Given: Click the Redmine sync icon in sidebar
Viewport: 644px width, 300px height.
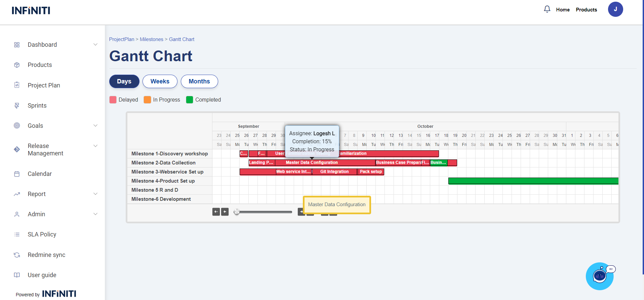Looking at the screenshot, I should pos(17,255).
